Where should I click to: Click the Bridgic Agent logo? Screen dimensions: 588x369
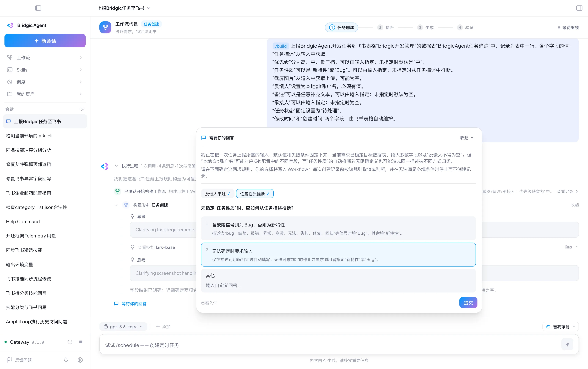10,25
